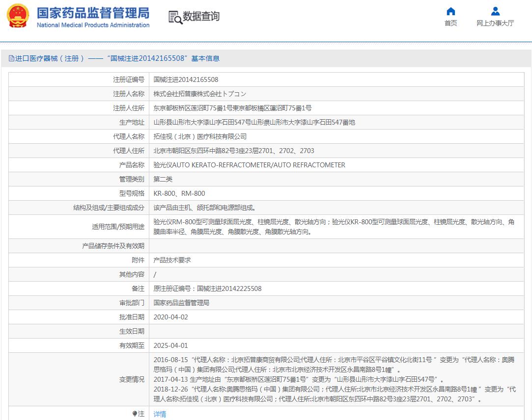Click the 注册人住所 label
Viewport: 532px width, 420px height.
(129, 108)
